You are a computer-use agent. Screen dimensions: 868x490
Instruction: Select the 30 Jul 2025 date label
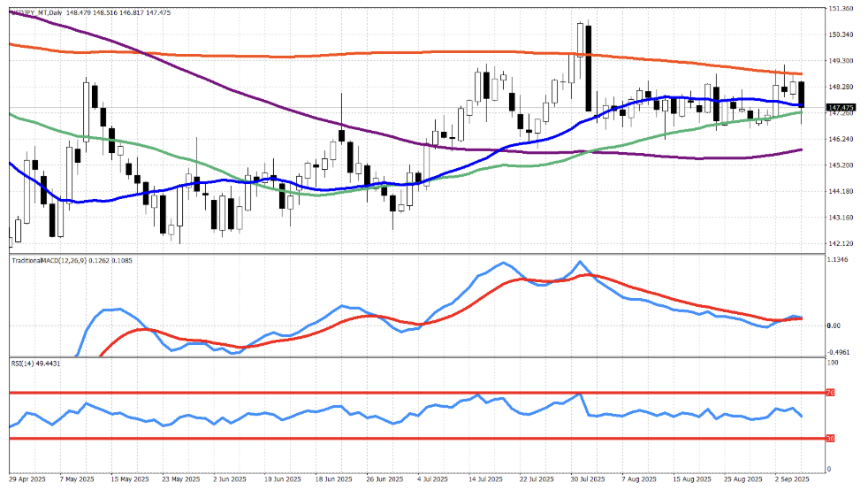(x=586, y=479)
